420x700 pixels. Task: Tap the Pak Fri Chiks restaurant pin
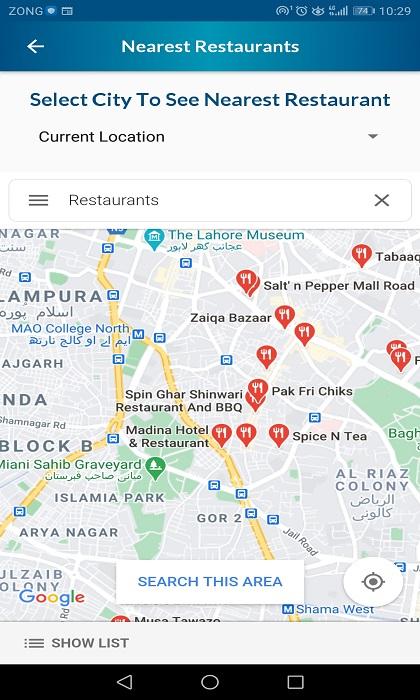258,389
